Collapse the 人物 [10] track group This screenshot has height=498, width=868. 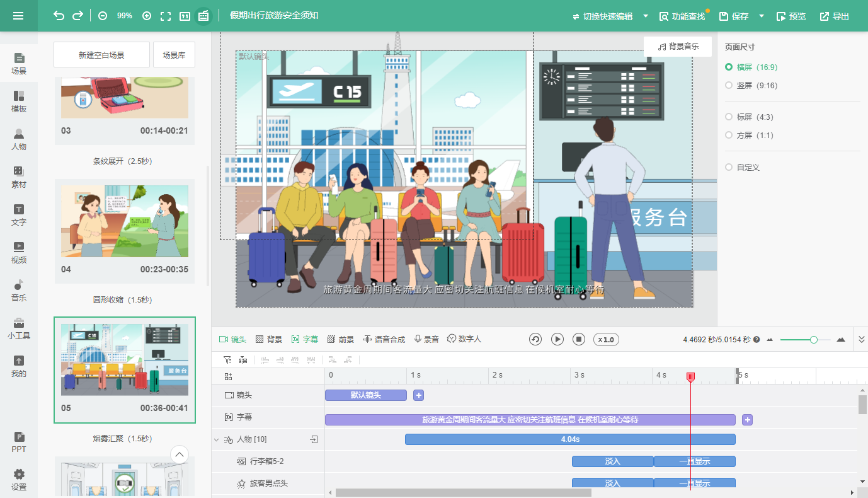tap(217, 439)
